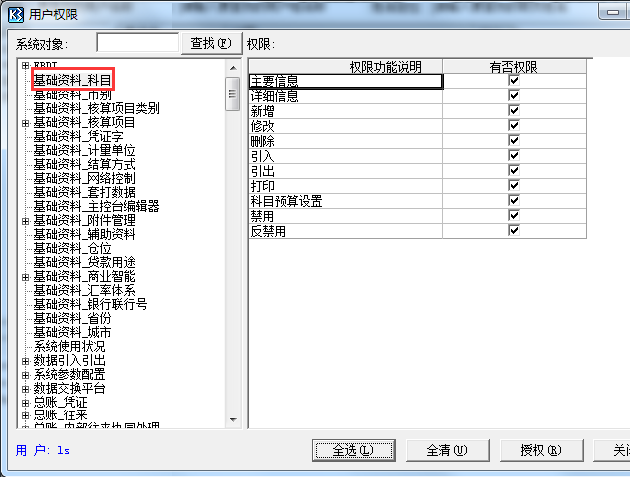
Task: Toggle the 科目预算设置 permission checkbox
Action: point(514,201)
